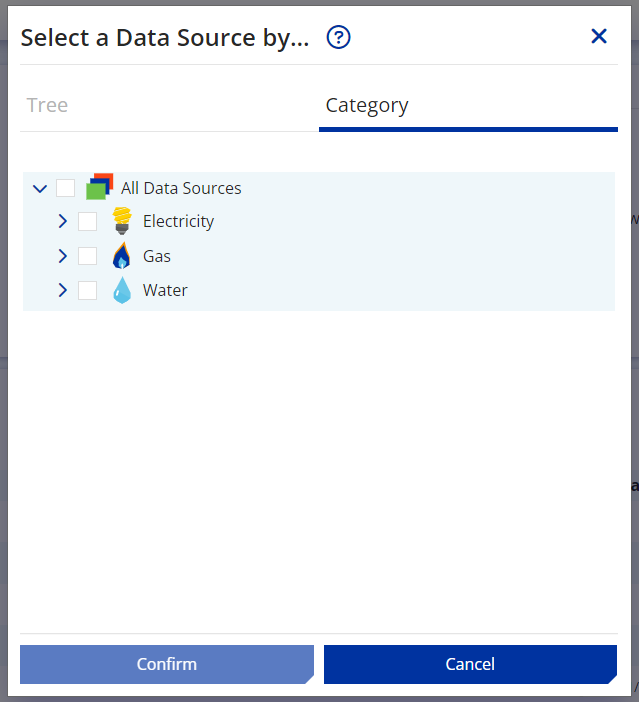Switch to the Tree tab
The height and width of the screenshot is (702, 639).
click(x=48, y=105)
